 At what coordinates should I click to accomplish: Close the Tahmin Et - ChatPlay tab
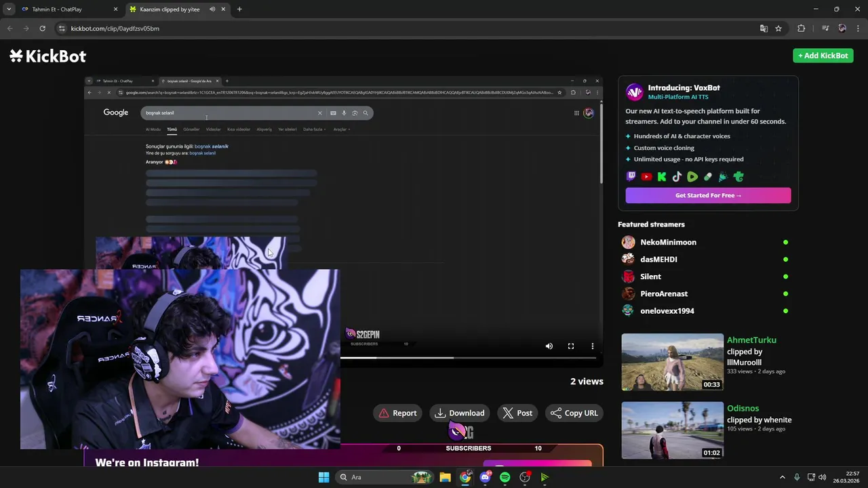click(115, 9)
